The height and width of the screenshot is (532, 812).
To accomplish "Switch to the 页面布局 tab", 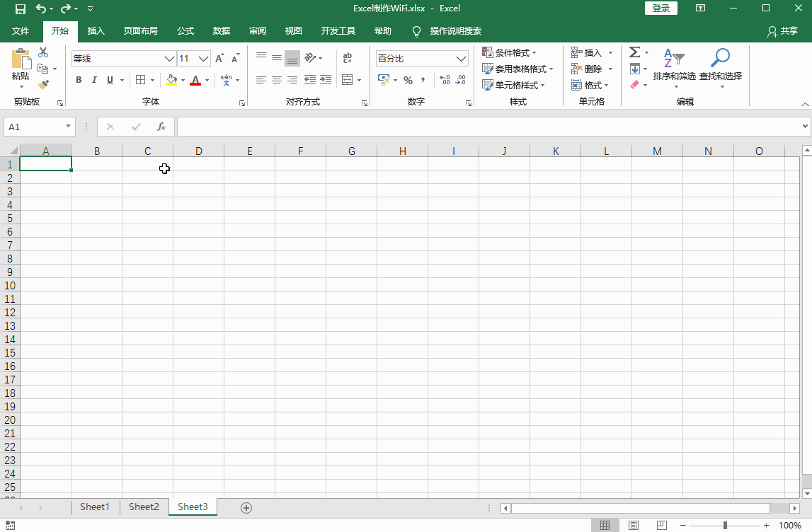I will click(140, 31).
